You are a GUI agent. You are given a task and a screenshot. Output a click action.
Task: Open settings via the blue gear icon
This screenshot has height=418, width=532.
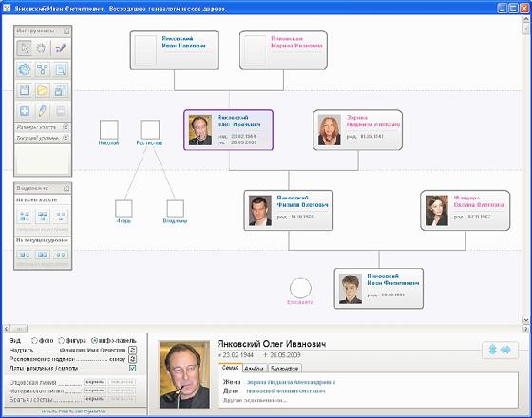pos(25,69)
